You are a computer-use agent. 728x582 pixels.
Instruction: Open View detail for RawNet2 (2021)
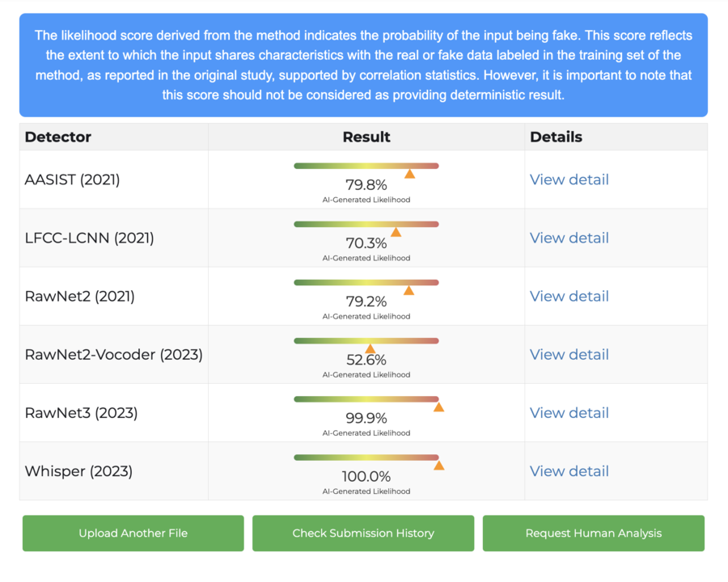point(569,296)
